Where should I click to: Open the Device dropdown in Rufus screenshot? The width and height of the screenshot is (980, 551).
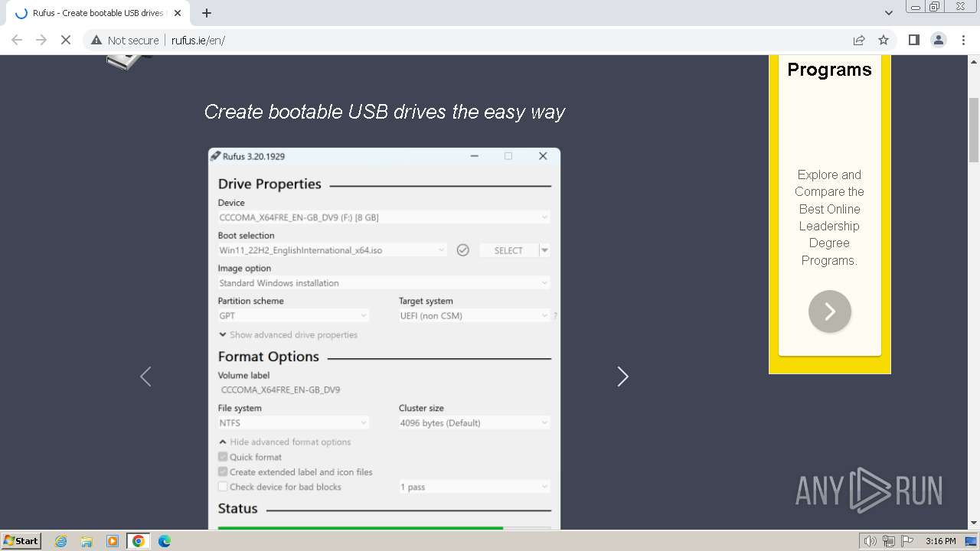[x=384, y=217]
